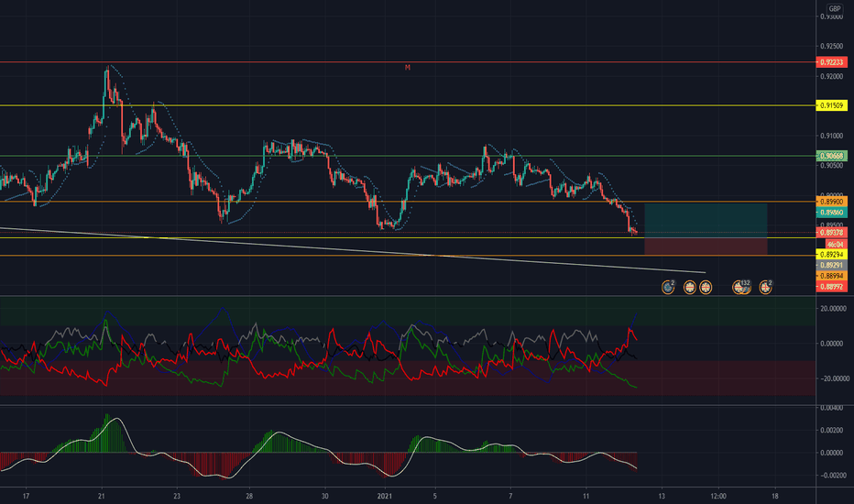Click the red horizontal line at 0.92233
Viewport: 854px width, 504px height.
coord(408,62)
